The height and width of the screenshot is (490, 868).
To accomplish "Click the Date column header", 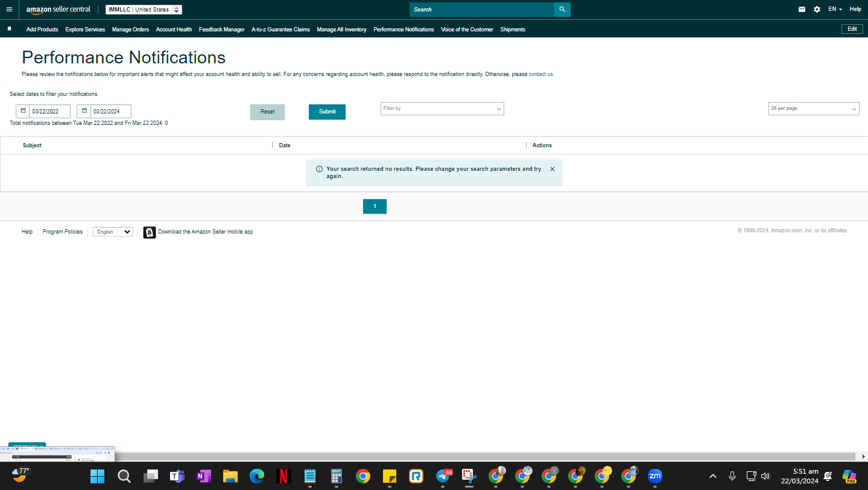I will click(285, 145).
